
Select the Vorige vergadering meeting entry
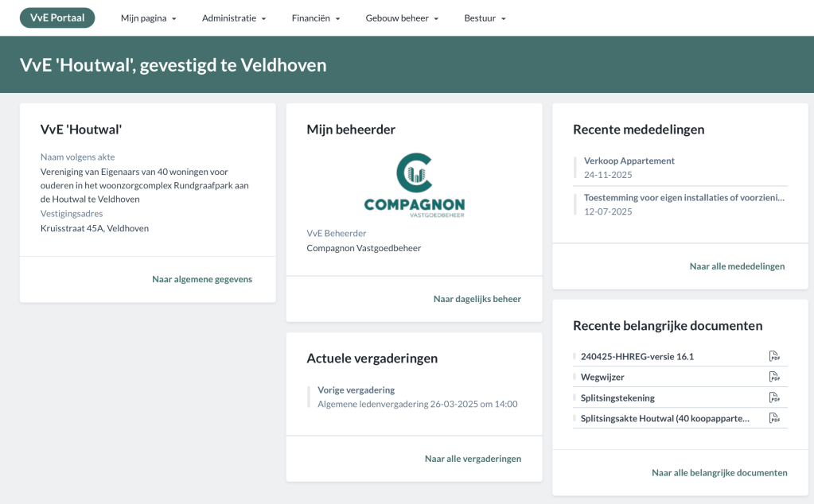(356, 390)
